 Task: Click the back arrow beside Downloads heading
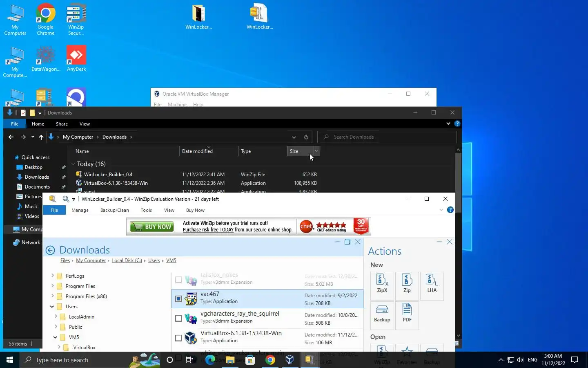point(50,250)
